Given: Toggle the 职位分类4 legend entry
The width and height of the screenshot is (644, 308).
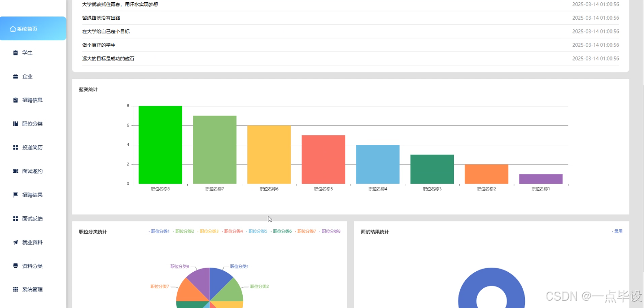Looking at the screenshot, I should pos(232,231).
